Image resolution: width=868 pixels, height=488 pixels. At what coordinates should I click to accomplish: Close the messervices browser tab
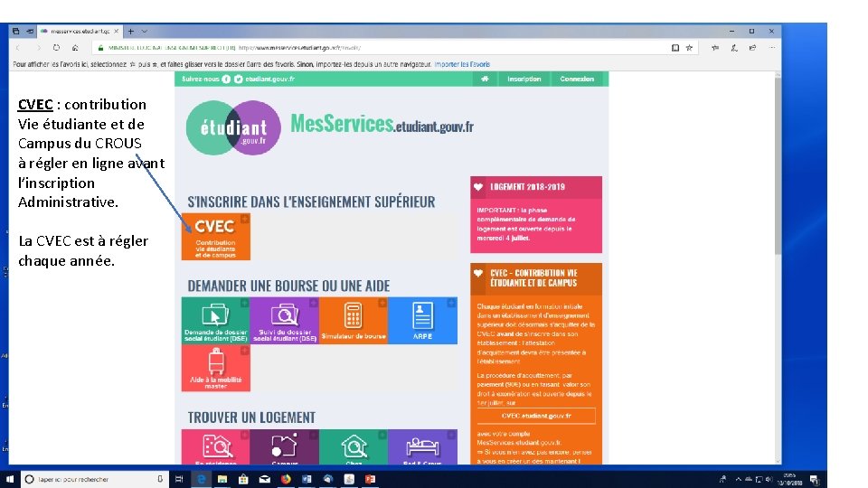pos(117,31)
